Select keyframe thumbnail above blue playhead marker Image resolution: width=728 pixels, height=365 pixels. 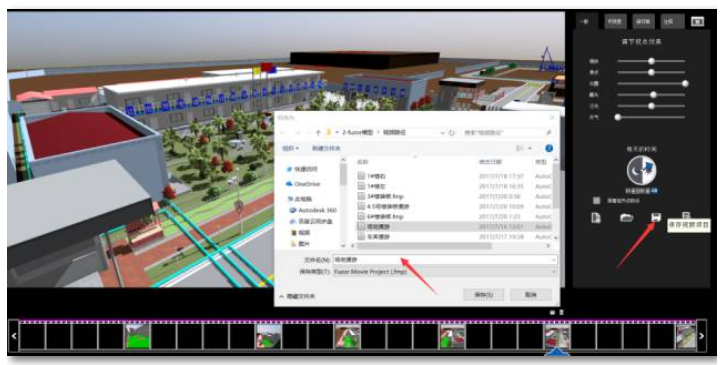click(x=557, y=336)
